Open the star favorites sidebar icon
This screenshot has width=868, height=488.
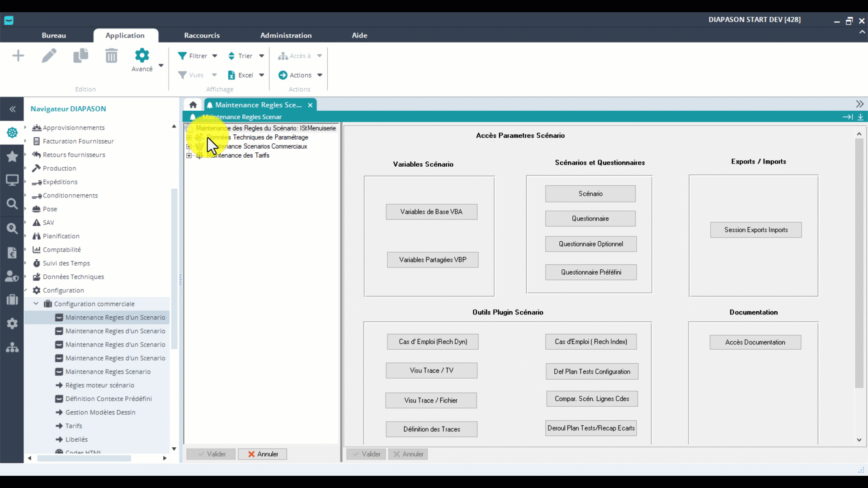(12, 156)
